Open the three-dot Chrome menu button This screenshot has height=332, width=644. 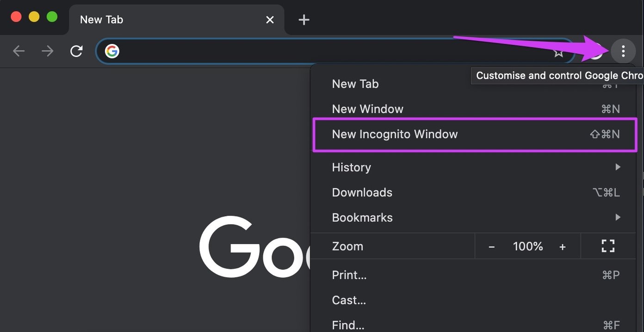[x=623, y=51]
